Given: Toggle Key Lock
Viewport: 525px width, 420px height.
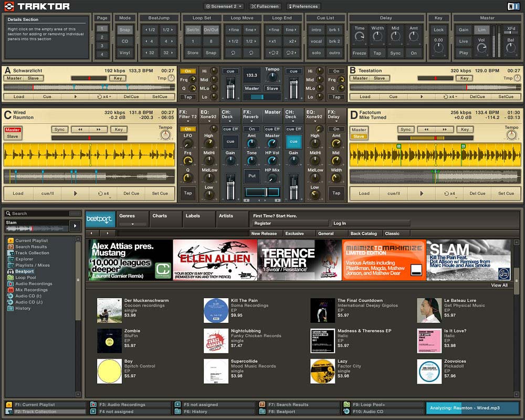Looking at the screenshot, I should point(438,30).
